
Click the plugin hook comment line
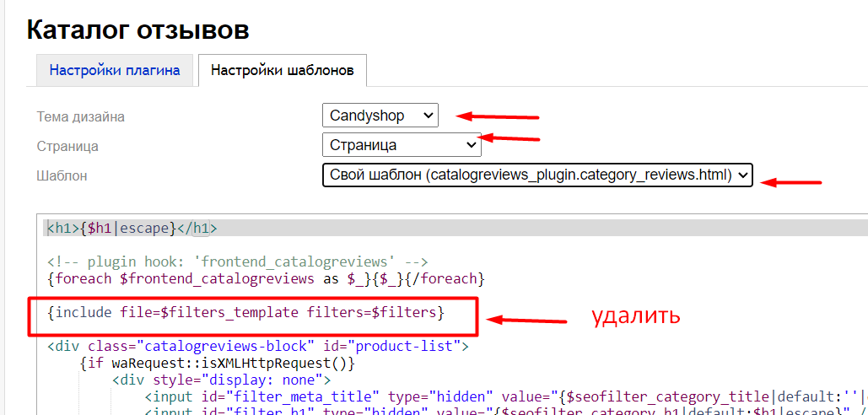(x=238, y=261)
